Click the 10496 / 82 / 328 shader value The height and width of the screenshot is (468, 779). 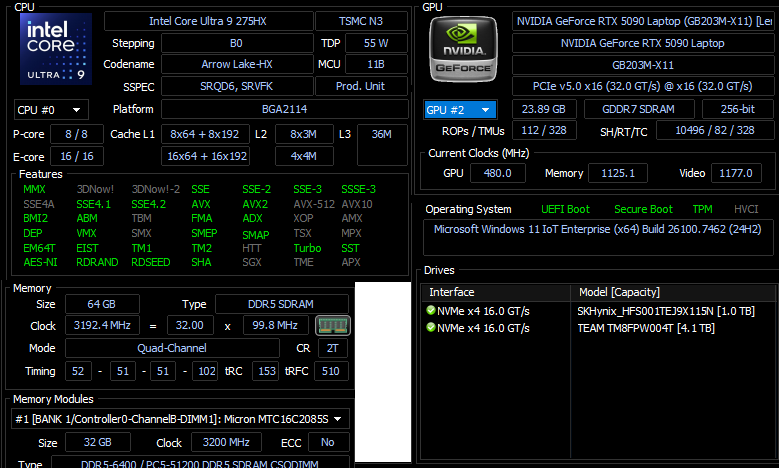pos(715,131)
